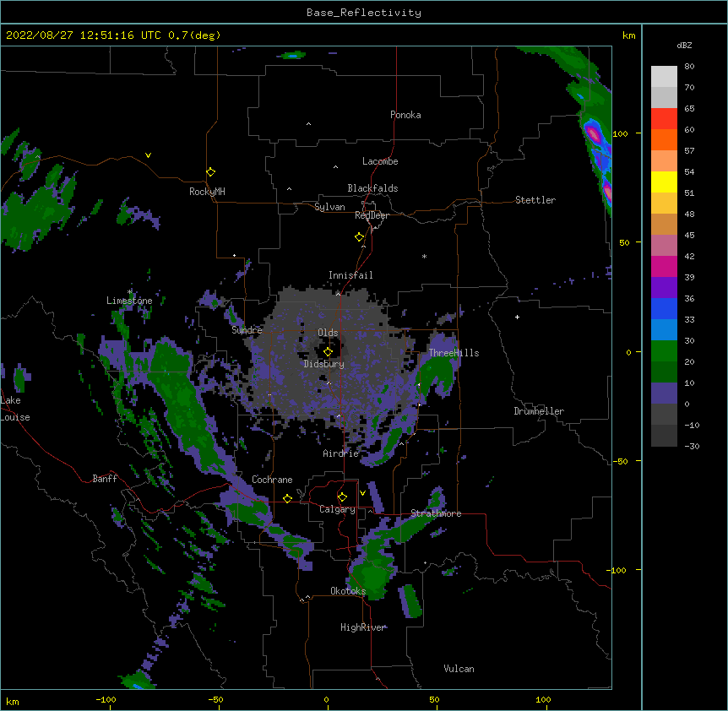The height and width of the screenshot is (711, 728).
Task: Click the RockyMH town label
Action: 207,192
